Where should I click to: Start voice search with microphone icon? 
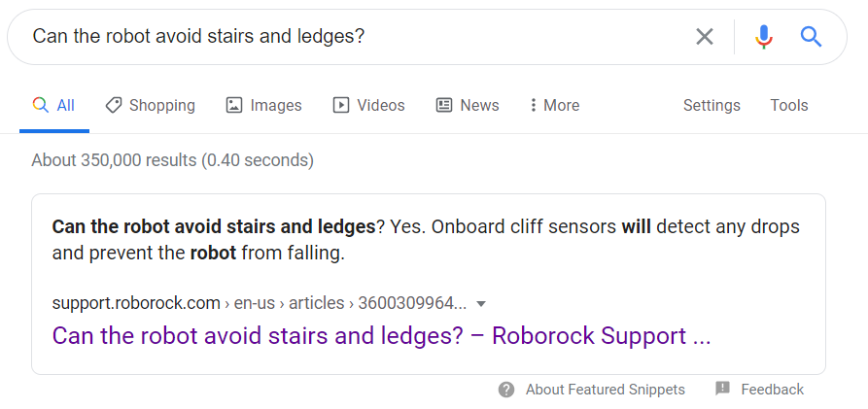[x=764, y=37]
